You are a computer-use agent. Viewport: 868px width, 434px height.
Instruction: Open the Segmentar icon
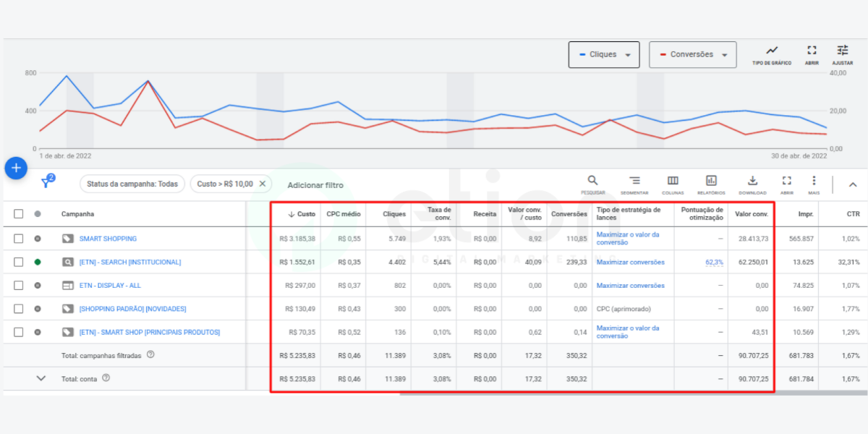[x=634, y=181]
